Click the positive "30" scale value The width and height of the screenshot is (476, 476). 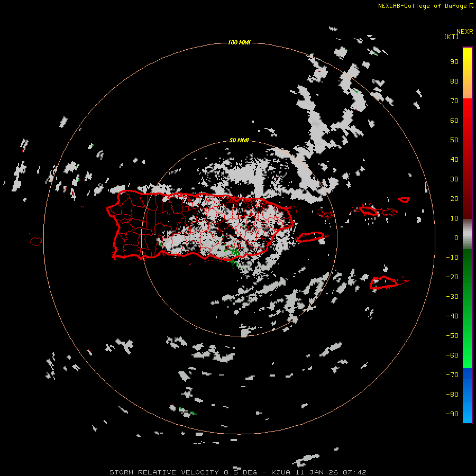point(454,179)
